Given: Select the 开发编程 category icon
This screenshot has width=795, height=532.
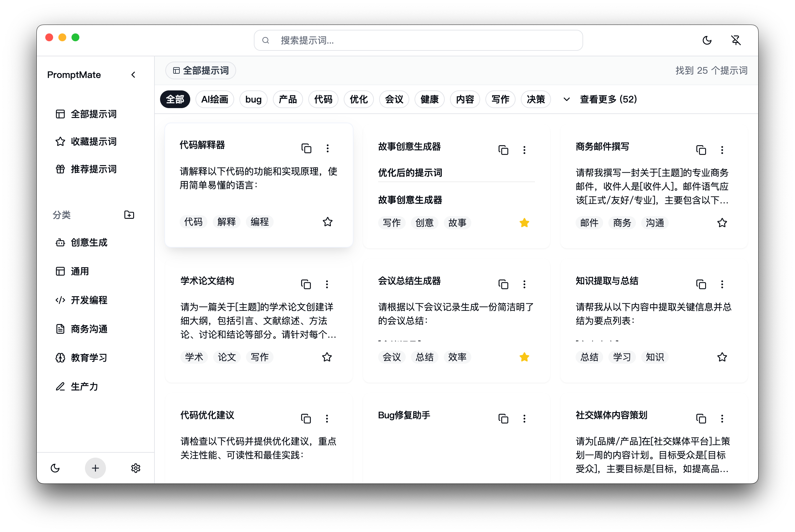Looking at the screenshot, I should 60,300.
